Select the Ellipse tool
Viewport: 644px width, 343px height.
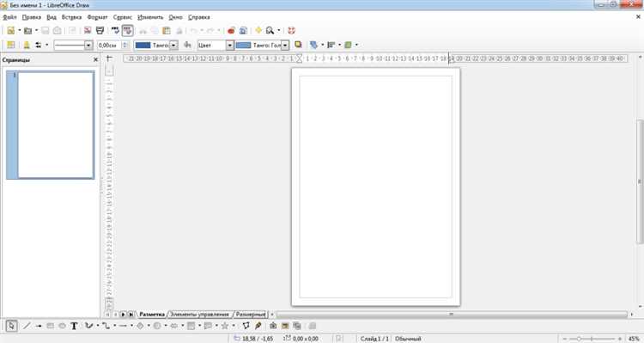coord(62,326)
